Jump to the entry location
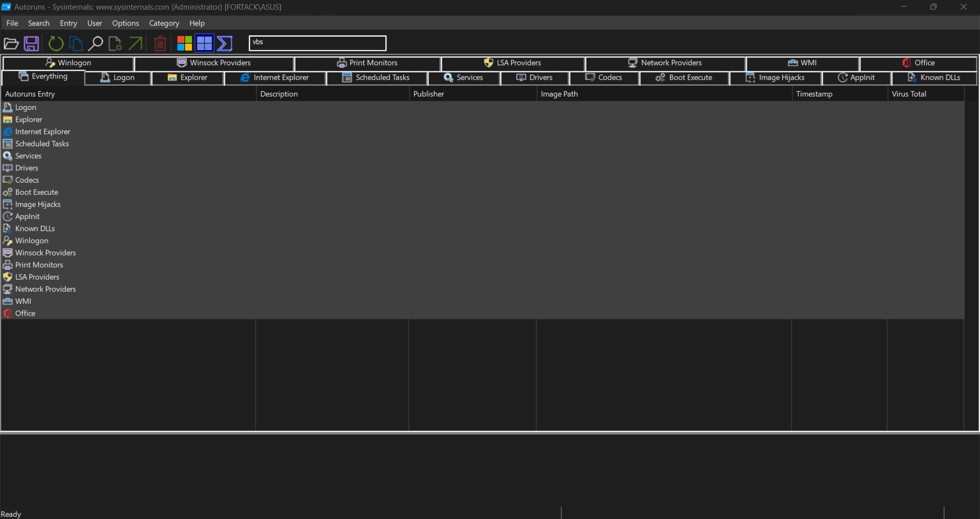980x519 pixels. point(135,44)
